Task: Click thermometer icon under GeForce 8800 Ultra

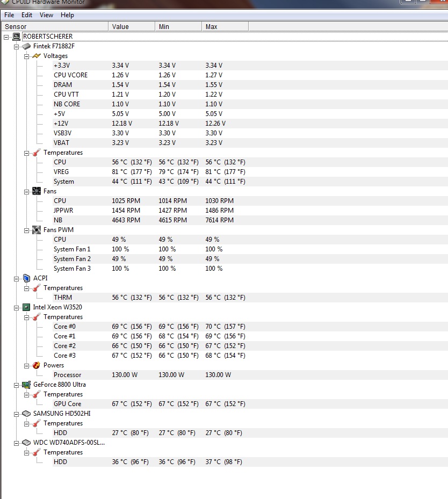Action: (37, 394)
